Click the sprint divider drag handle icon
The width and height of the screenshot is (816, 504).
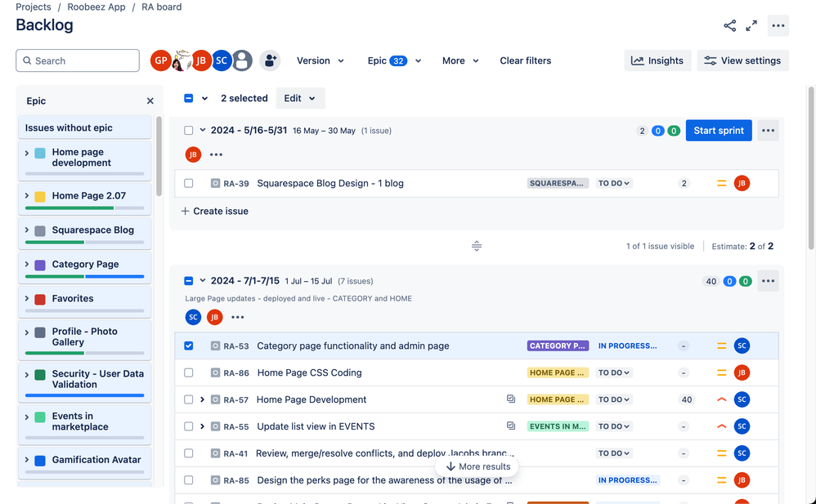(477, 246)
